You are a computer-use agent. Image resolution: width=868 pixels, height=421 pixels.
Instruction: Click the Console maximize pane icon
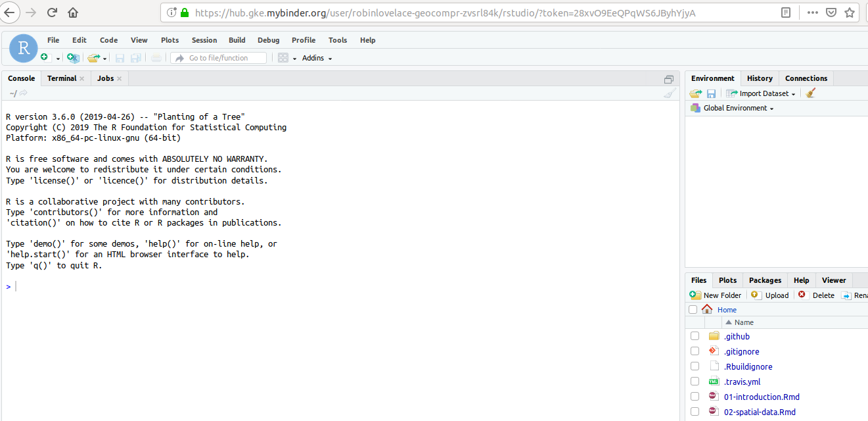tap(668, 78)
